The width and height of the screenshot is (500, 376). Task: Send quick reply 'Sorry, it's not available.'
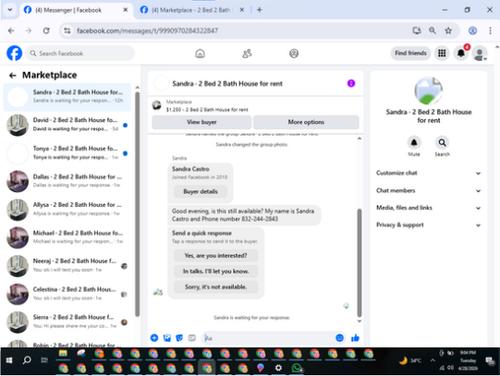click(x=216, y=287)
